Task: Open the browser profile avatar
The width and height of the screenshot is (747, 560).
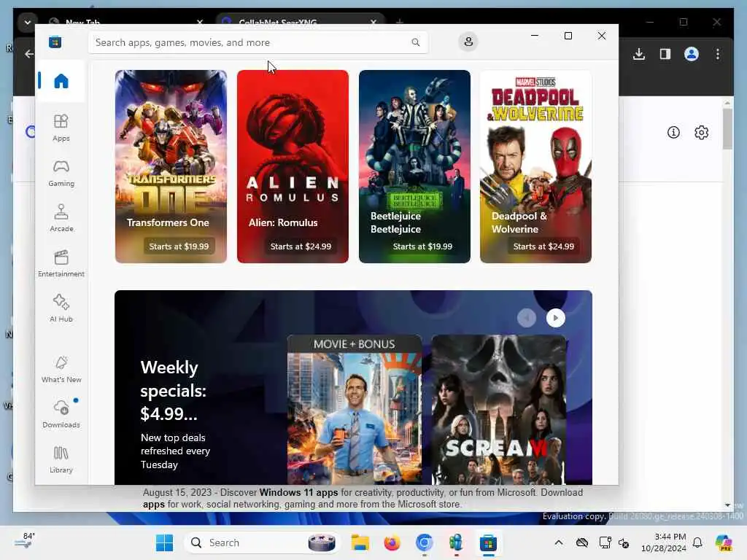Action: pyautogui.click(x=692, y=54)
